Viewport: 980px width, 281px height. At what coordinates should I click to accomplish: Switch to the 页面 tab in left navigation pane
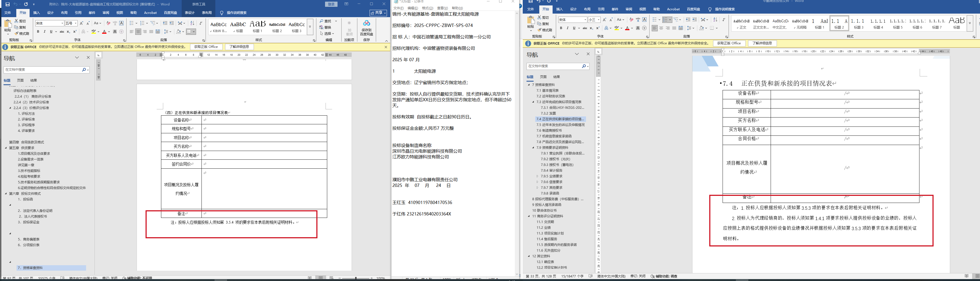21,81
